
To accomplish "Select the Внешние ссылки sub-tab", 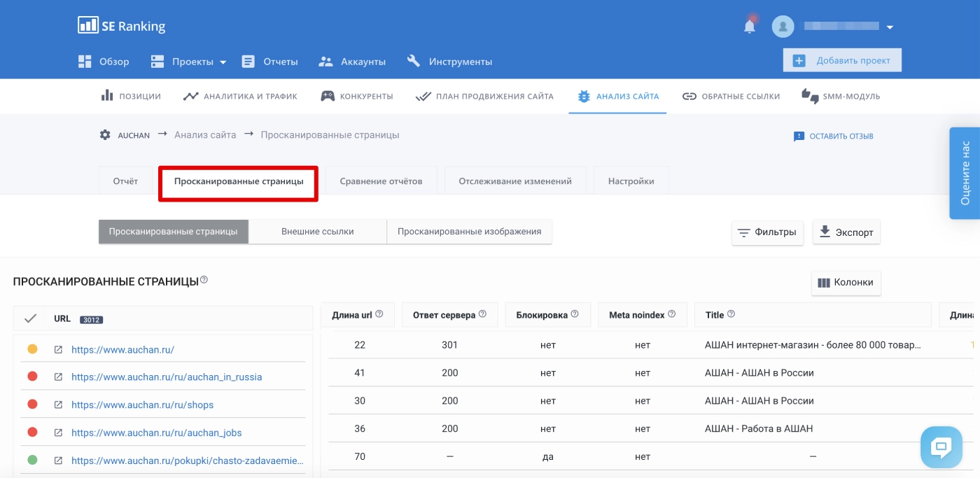I will 318,232.
